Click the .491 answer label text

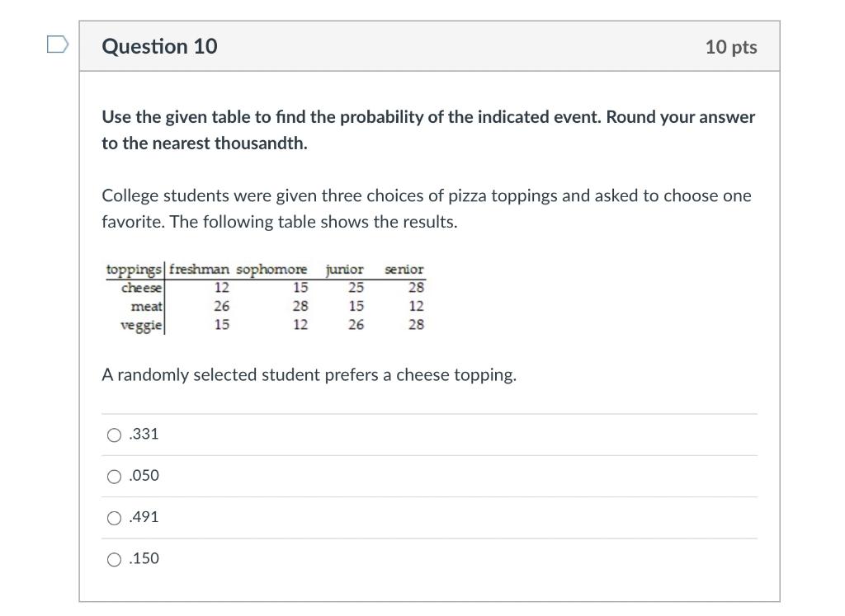(144, 517)
